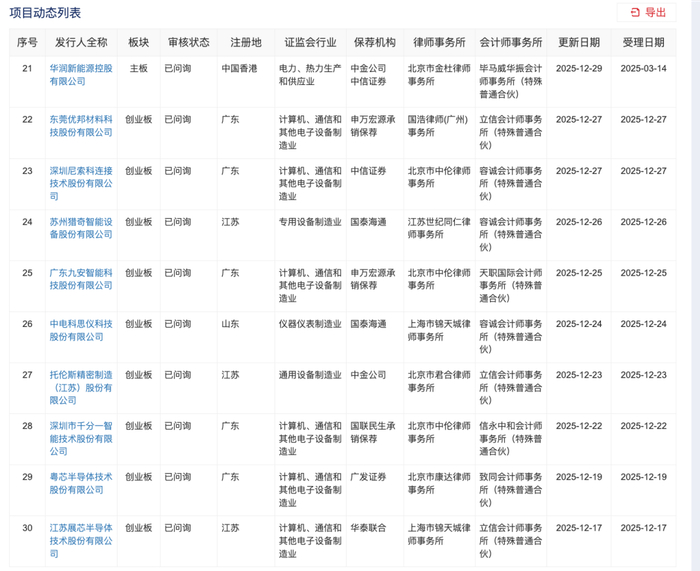Image resolution: width=700 pixels, height=571 pixels.
Task: Select the 2025-12-19 update date
Action: coord(579,477)
